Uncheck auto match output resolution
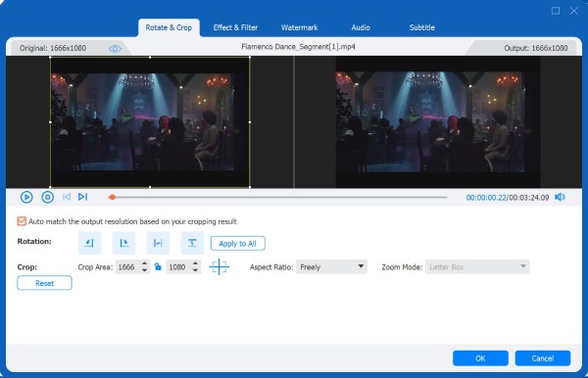The width and height of the screenshot is (588, 378). 22,221
